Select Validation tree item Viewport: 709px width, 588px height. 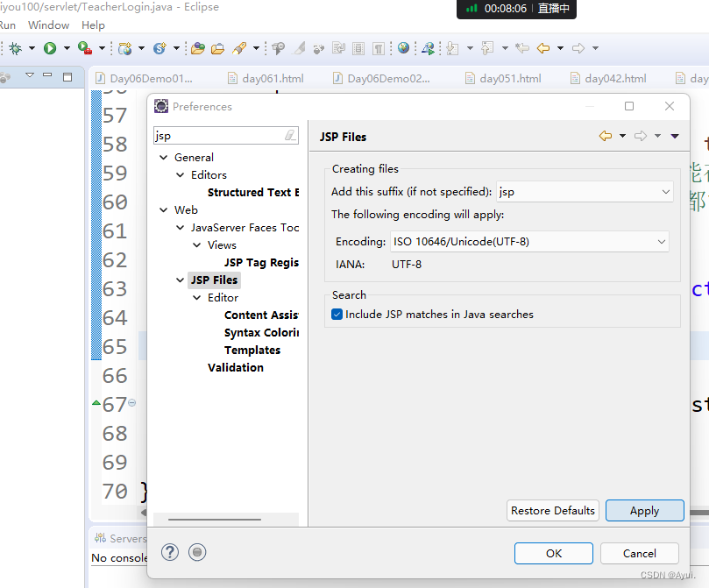(x=236, y=367)
